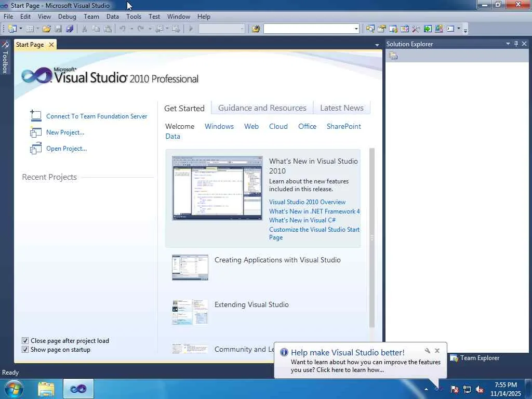This screenshot has width=532, height=399.
Task: Click the volume speaker tray icon
Action: 480,389
